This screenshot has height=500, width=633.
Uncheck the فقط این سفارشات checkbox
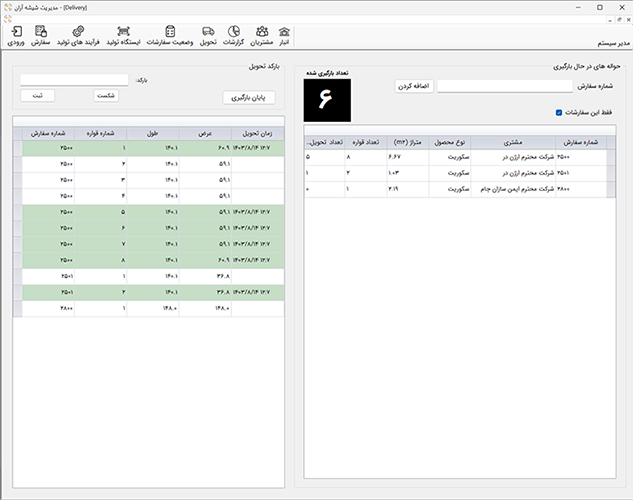click(x=559, y=112)
